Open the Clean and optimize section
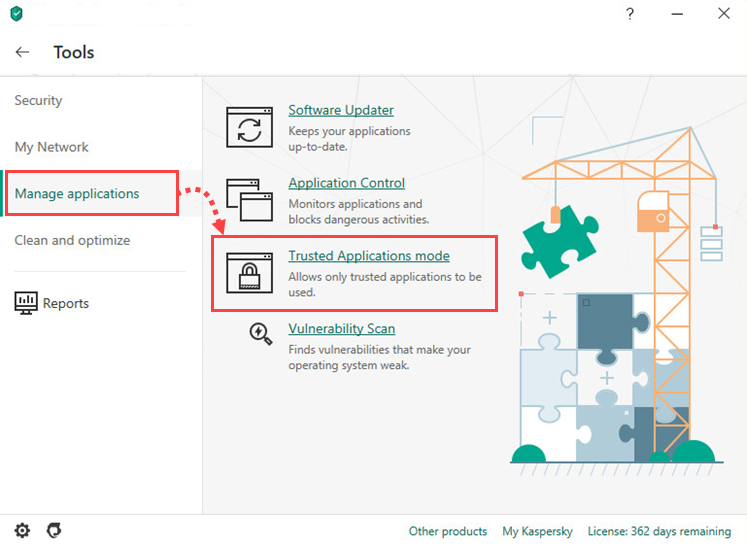This screenshot has width=747, height=545. (72, 240)
